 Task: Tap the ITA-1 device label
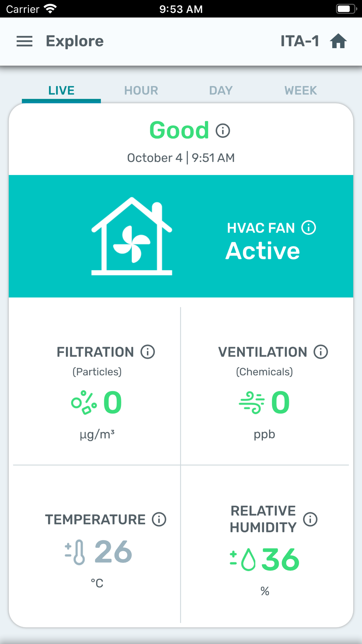[300, 41]
